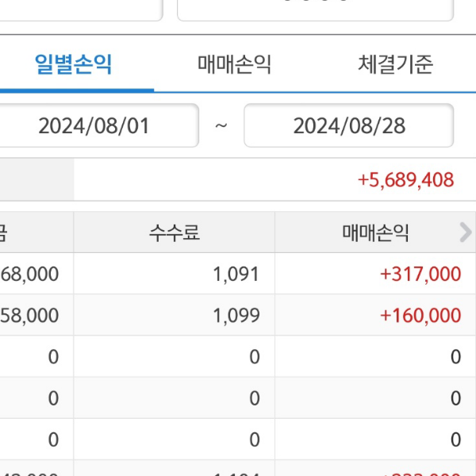476x476 pixels.
Task: Click the end date field 2024/08/28
Action: [348, 126]
